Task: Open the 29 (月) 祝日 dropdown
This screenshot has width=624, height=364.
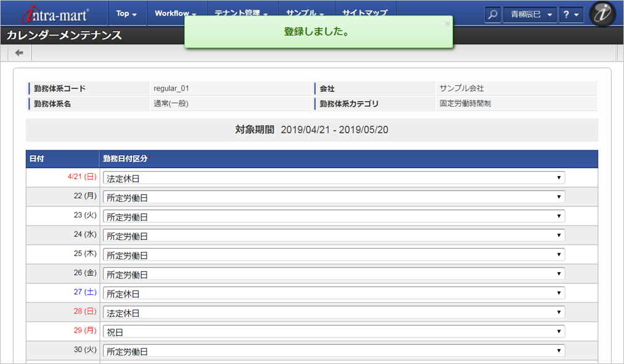Action: click(334, 331)
